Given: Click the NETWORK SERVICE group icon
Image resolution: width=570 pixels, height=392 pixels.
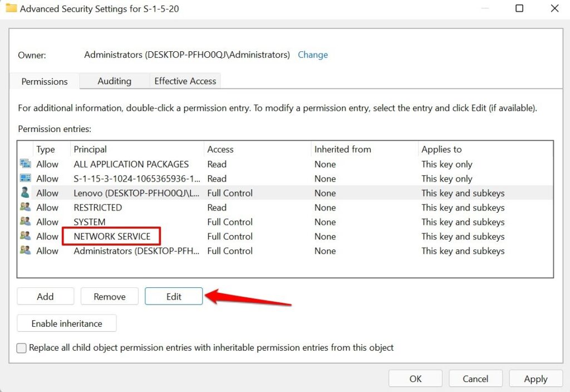Looking at the screenshot, I should [25, 236].
